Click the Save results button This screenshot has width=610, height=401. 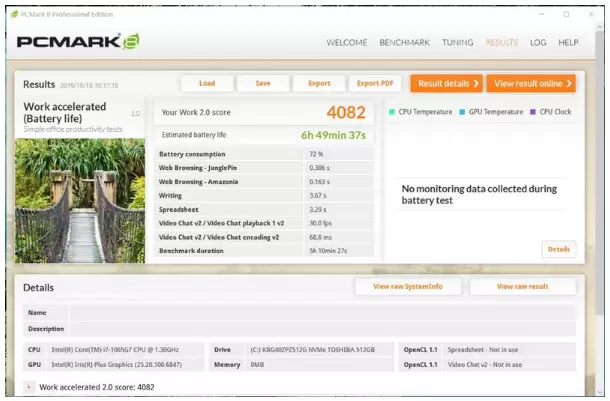[x=263, y=84]
